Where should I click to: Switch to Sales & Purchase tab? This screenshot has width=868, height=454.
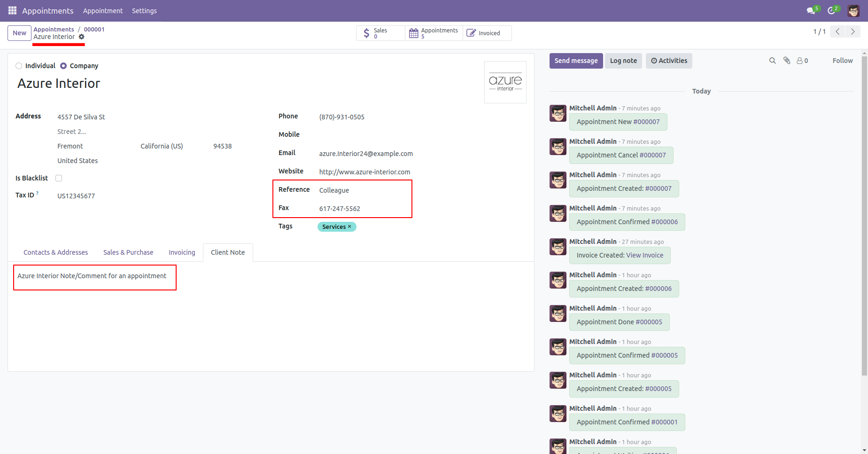click(128, 252)
